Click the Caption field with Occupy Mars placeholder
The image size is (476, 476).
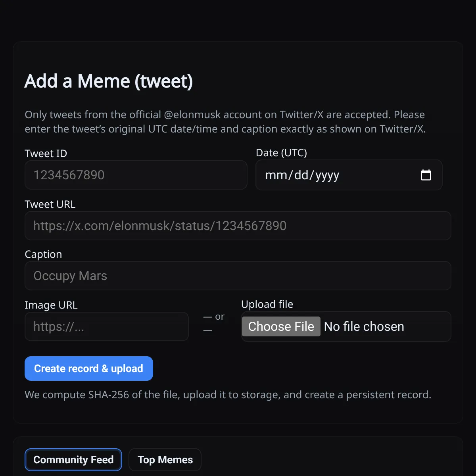pyautogui.click(x=238, y=276)
